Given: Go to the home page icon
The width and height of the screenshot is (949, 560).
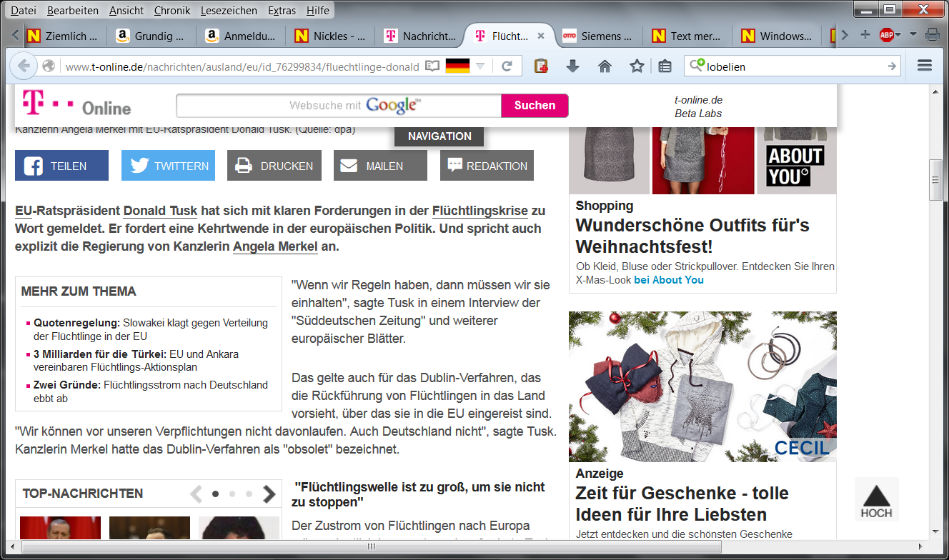Looking at the screenshot, I should [605, 66].
